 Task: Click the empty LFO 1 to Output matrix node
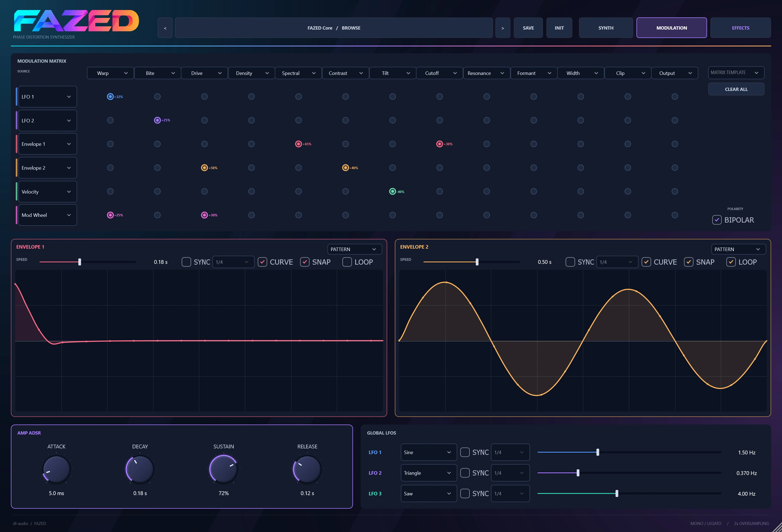coord(675,97)
